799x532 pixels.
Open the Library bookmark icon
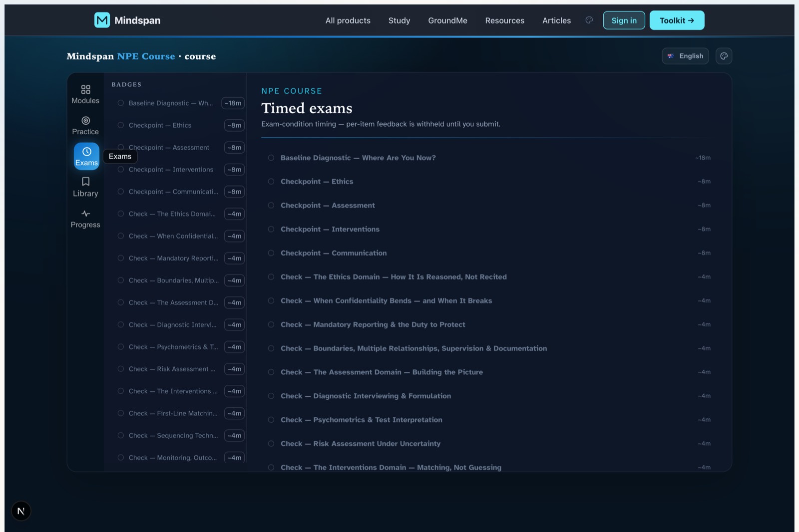pos(85,182)
